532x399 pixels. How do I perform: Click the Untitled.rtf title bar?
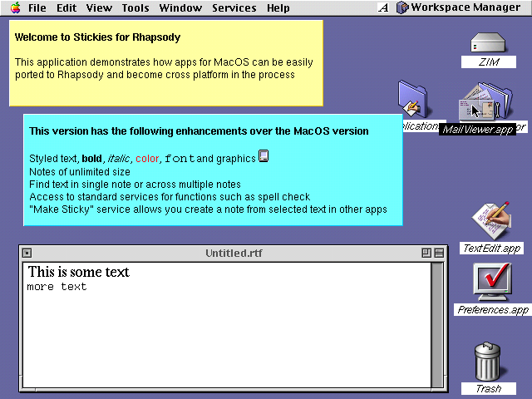[x=234, y=253]
